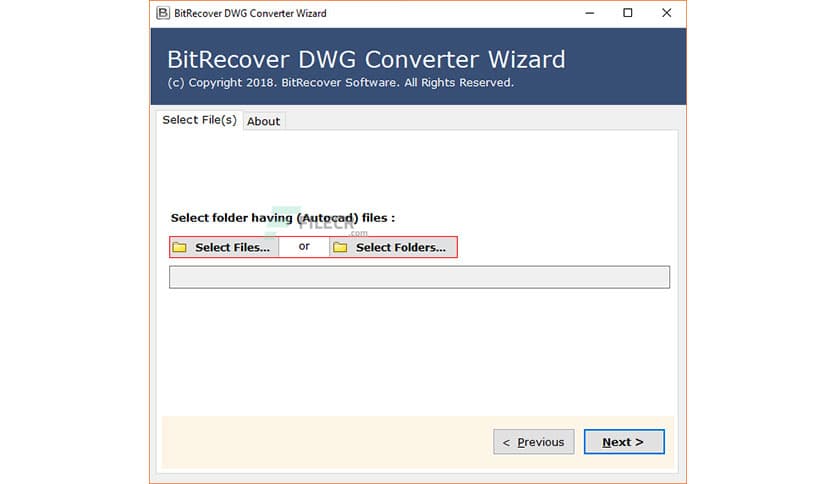Click the BitRecover app icon in title bar
This screenshot has height=484, width=836.
point(163,13)
